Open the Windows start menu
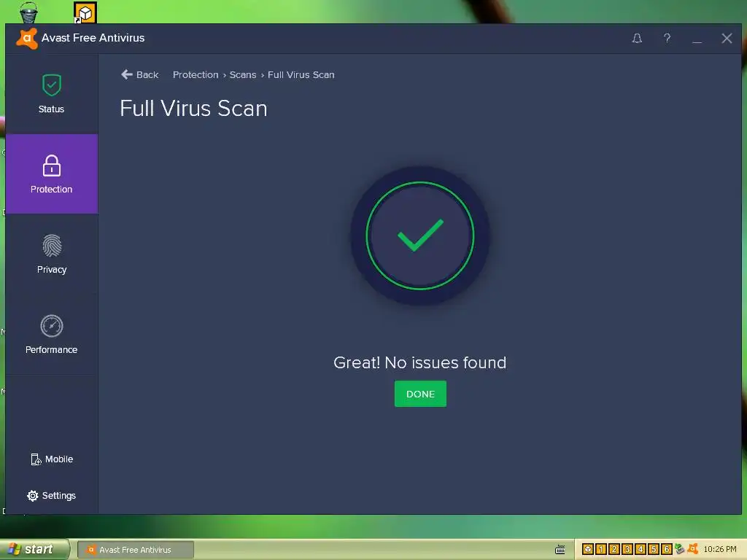Screen dimensions: 747x560 point(34,550)
